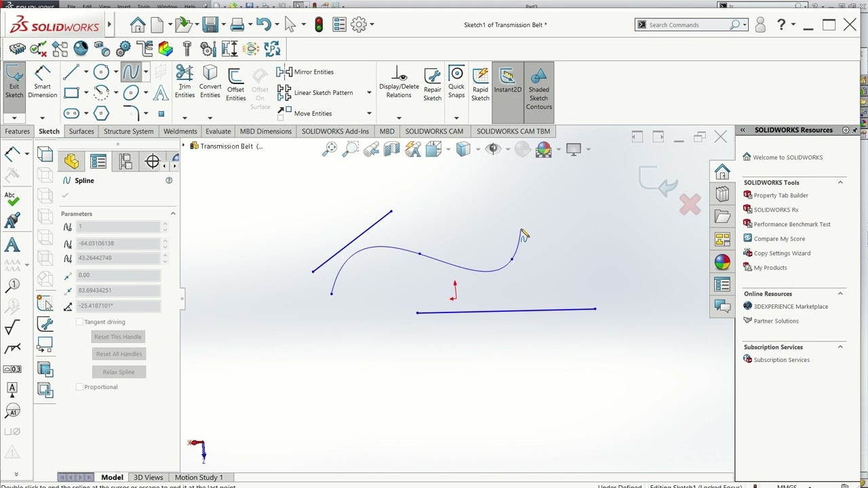Toggle Rapid Sketch

480,85
